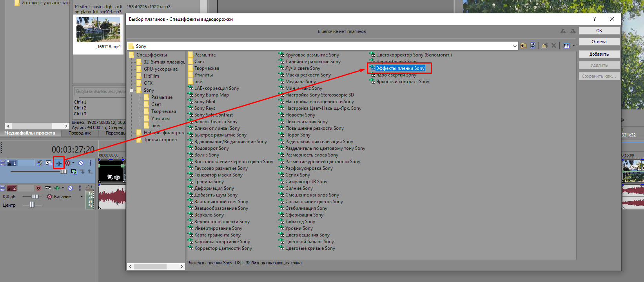The width and height of the screenshot is (644, 282).
Task: Click audio track 2 pan Центр slider
Action: (x=32, y=205)
